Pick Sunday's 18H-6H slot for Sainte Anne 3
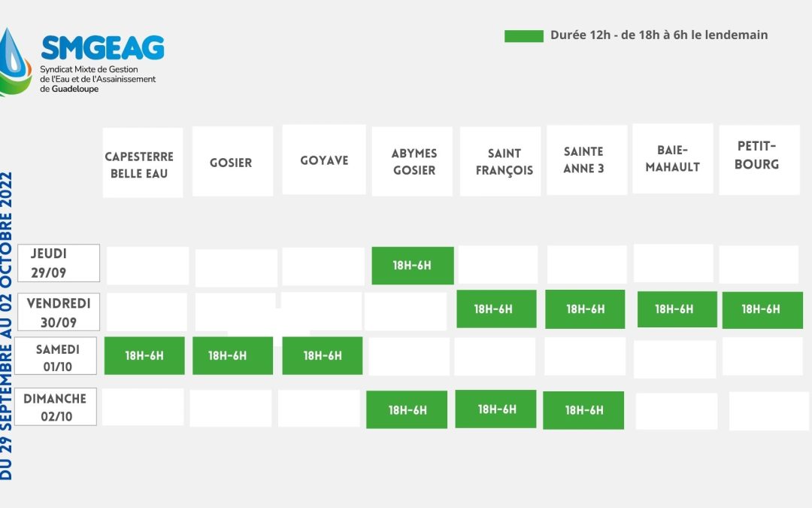The image size is (812, 508). [583, 410]
